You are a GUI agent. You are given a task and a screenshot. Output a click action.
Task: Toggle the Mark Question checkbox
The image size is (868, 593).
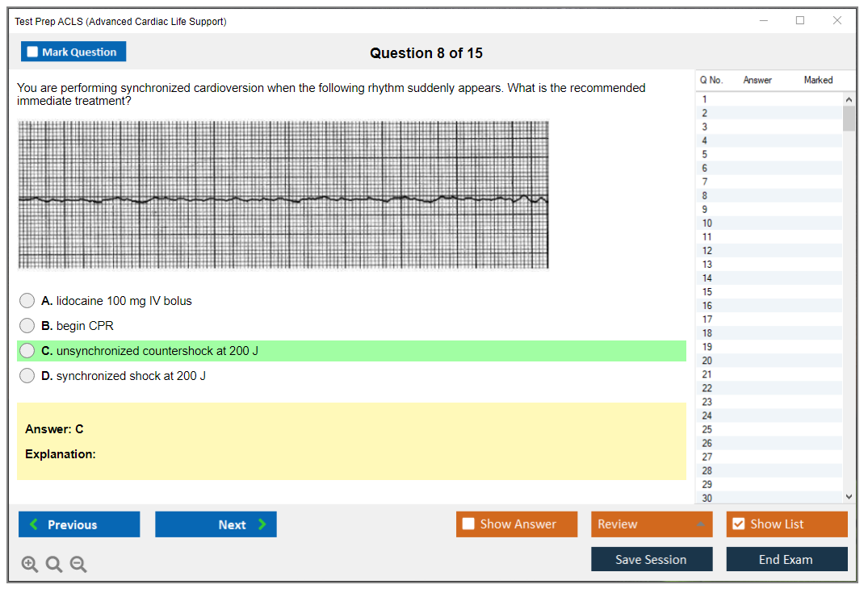33,52
